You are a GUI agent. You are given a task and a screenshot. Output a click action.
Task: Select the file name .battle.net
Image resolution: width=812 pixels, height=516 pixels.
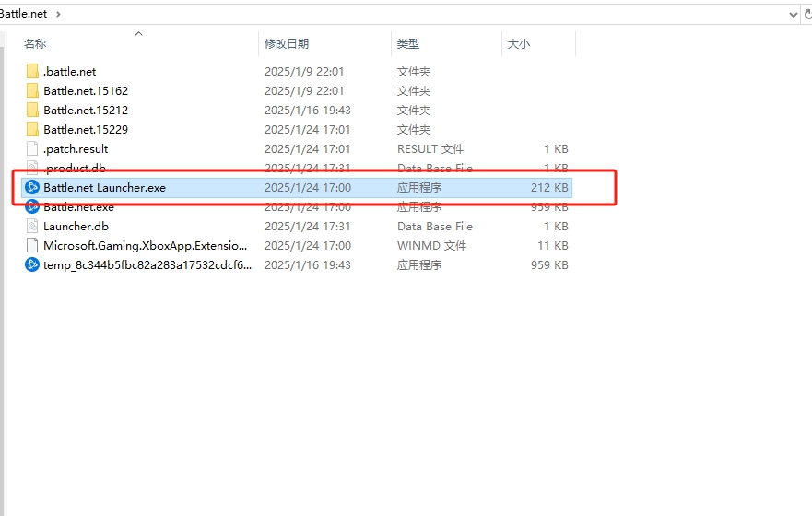69,72
